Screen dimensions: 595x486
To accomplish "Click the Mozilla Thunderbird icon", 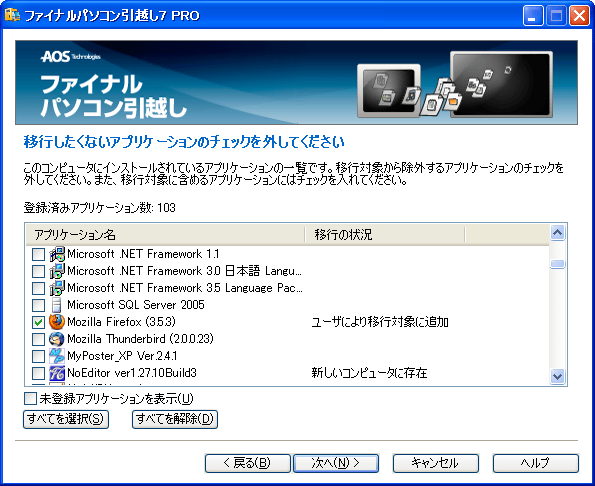I will tap(57, 339).
